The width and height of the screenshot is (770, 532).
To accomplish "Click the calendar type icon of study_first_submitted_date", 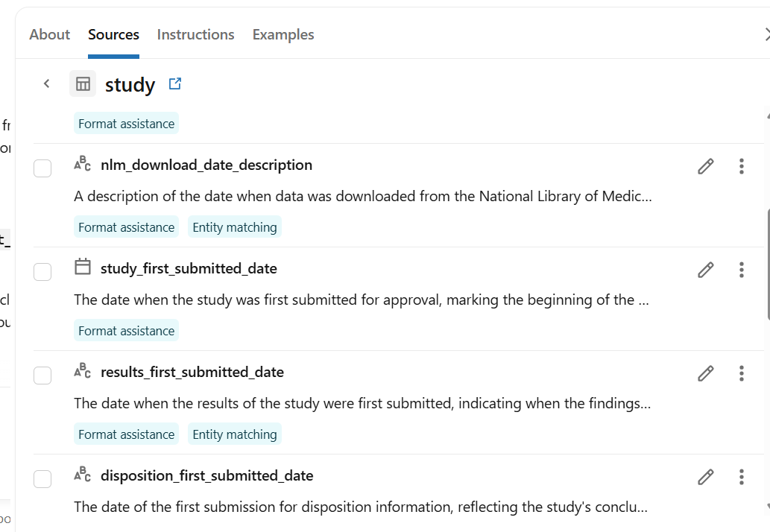I will click(x=83, y=267).
